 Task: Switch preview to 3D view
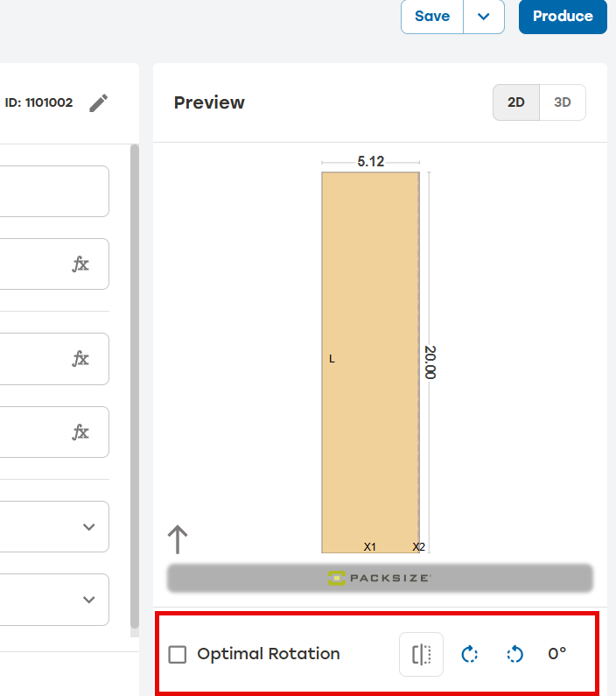pyautogui.click(x=563, y=102)
